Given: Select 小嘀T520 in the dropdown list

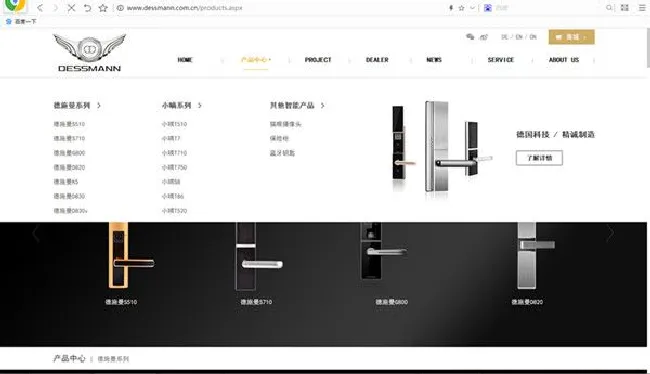Looking at the screenshot, I should coord(175,211).
